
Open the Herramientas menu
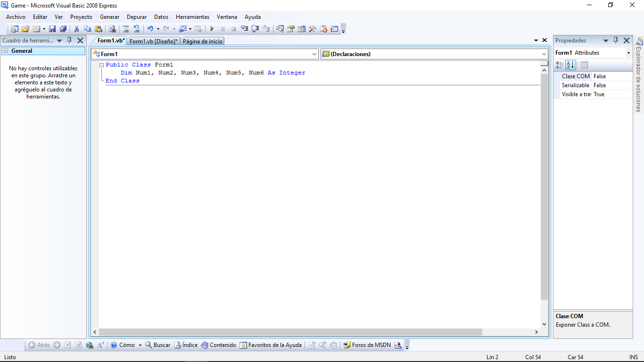click(192, 17)
